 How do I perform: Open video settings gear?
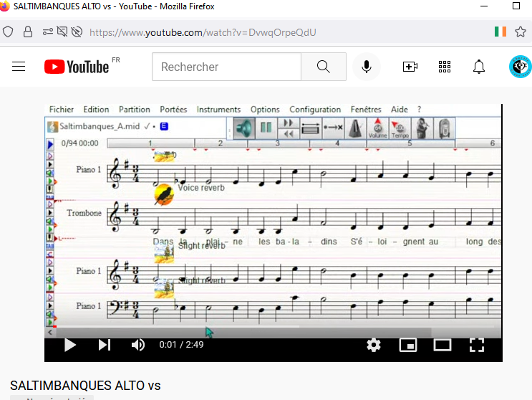click(x=374, y=345)
